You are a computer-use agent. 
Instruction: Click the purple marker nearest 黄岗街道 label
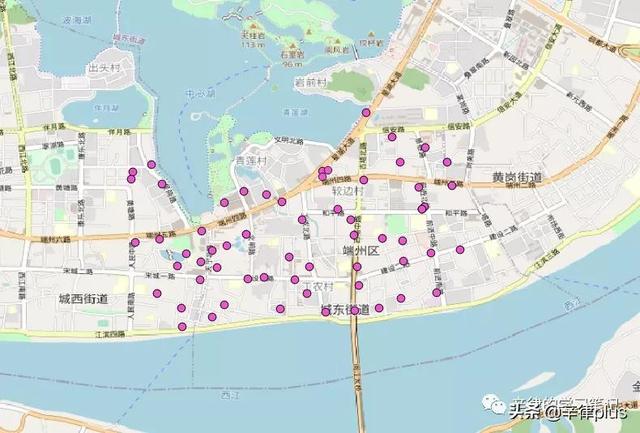[x=452, y=185]
